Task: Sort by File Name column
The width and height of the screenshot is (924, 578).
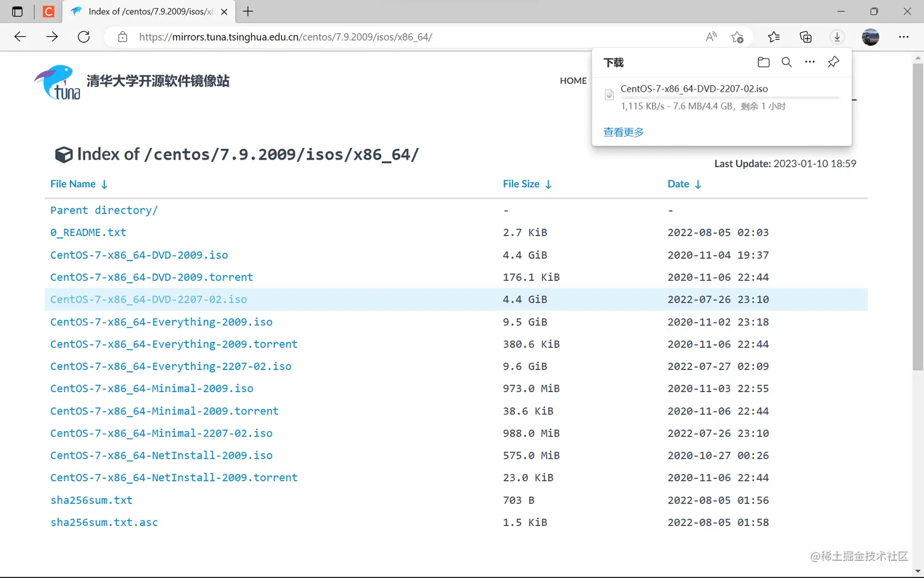Action: point(79,184)
